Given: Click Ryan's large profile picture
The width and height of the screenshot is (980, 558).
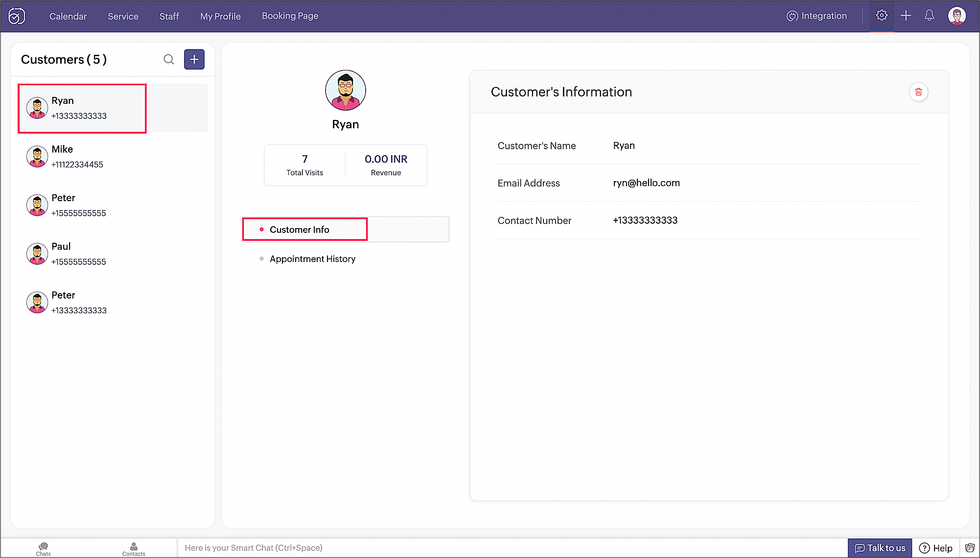Looking at the screenshot, I should click(346, 90).
